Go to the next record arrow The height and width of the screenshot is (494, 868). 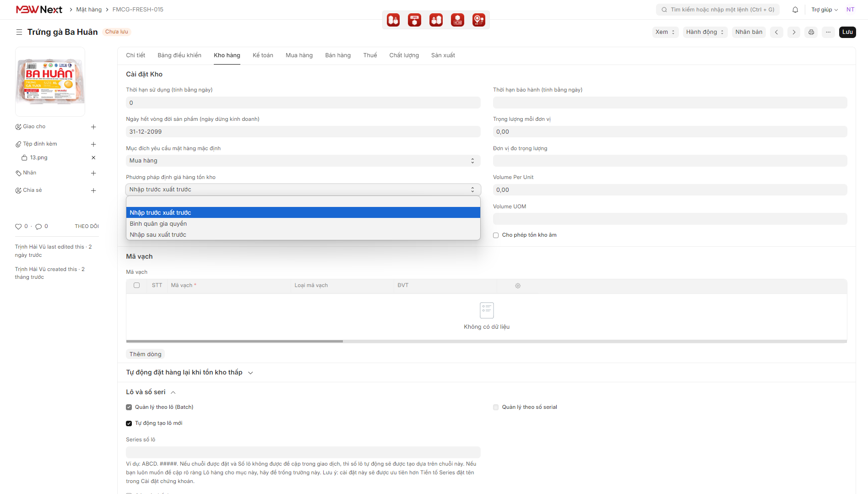794,32
